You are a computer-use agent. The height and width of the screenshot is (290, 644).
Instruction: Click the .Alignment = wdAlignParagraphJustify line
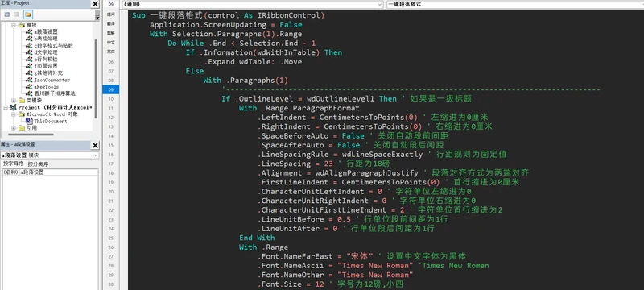coord(394,173)
